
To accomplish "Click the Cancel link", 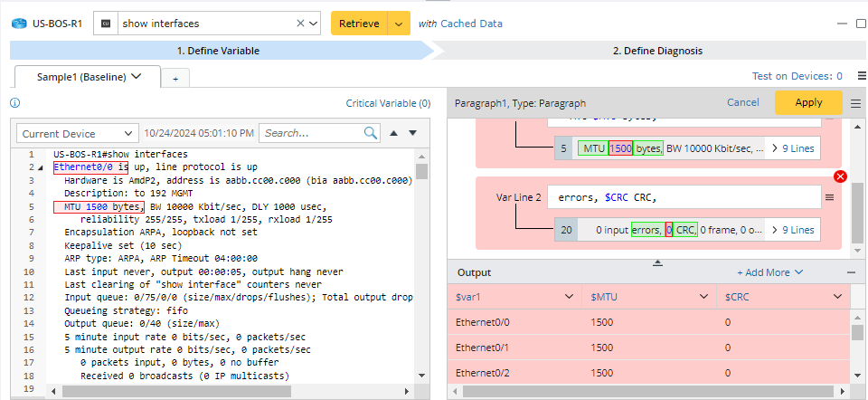I will [742, 103].
